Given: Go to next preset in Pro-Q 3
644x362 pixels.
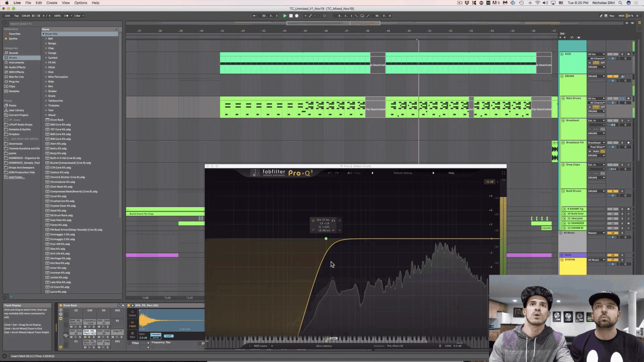Looking at the screenshot, I should (x=433, y=173).
